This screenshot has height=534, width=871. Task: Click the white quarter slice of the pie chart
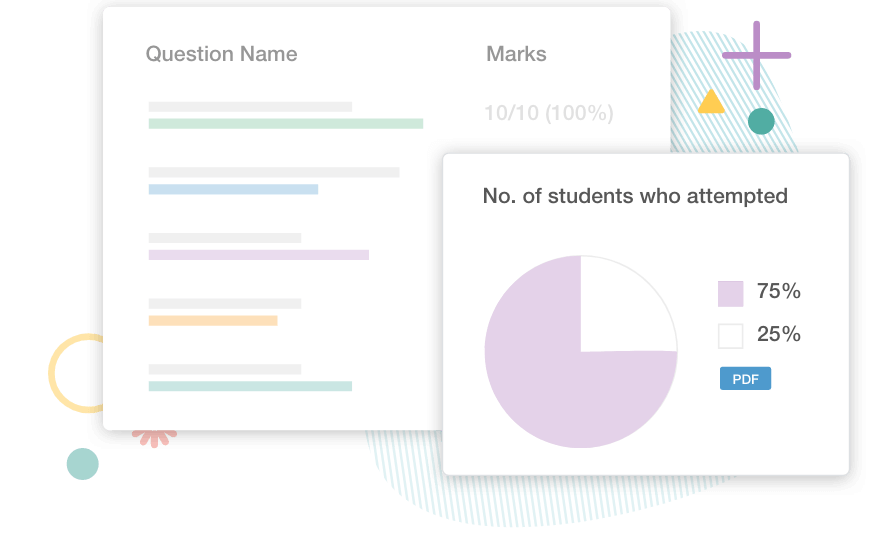(x=622, y=311)
